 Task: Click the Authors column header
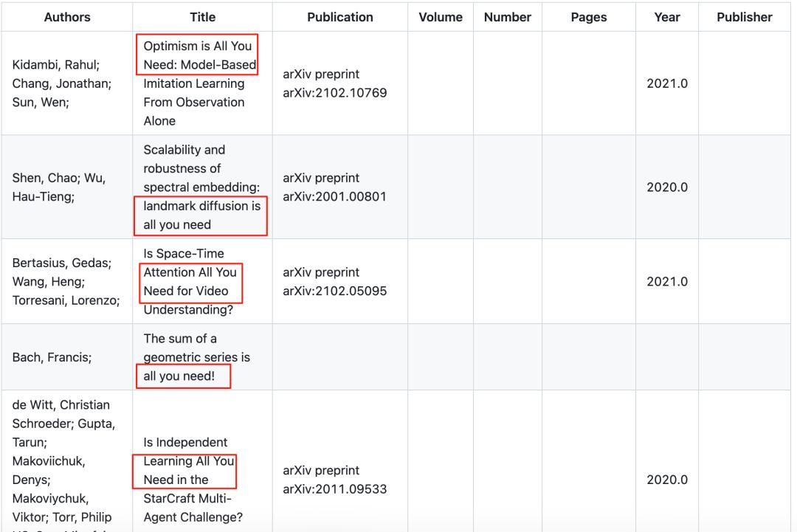(67, 17)
